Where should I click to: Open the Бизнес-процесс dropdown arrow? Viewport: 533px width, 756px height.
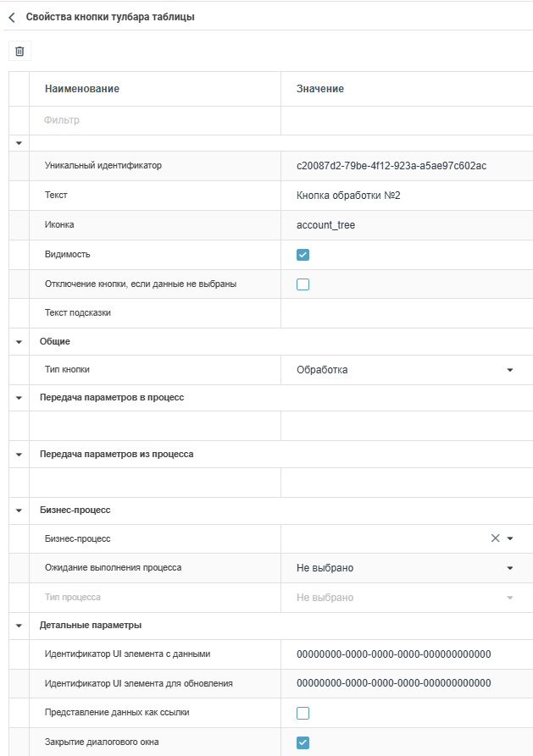coord(510,538)
